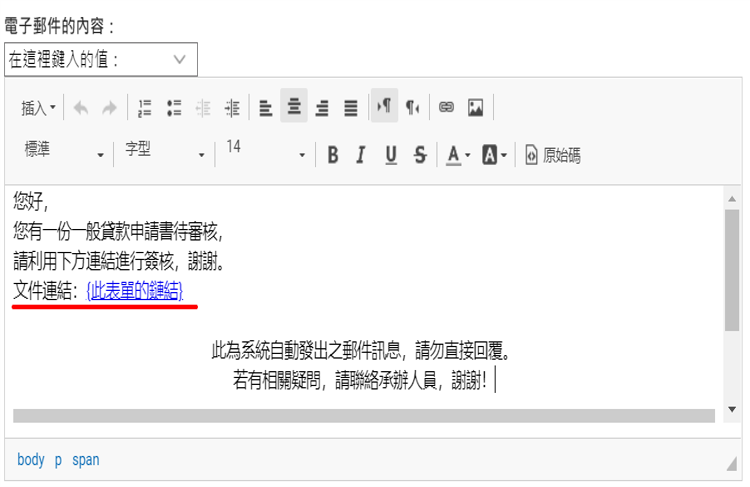Insert a hyperlink with the link icon

(x=446, y=107)
